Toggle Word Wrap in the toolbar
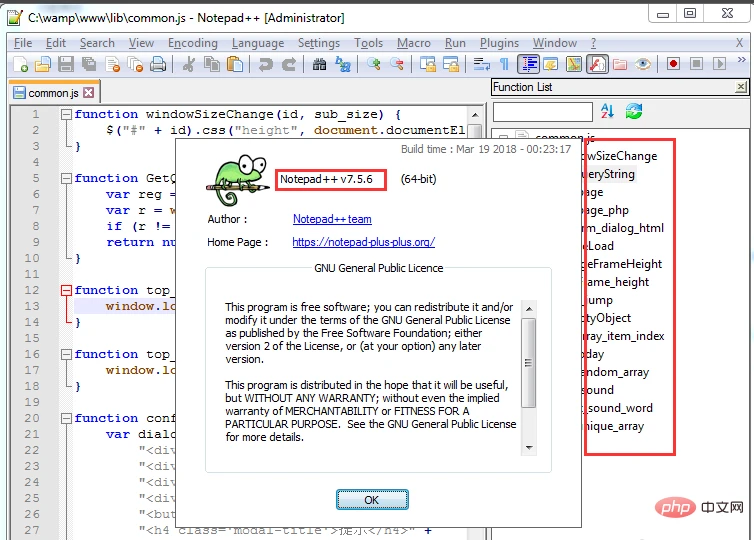754x540 pixels. [x=483, y=64]
